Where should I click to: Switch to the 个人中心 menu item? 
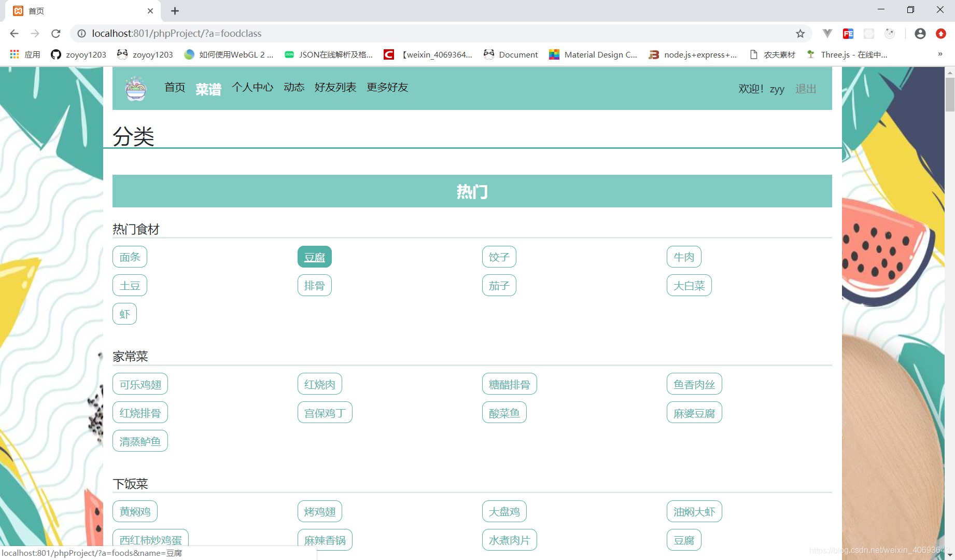point(252,87)
